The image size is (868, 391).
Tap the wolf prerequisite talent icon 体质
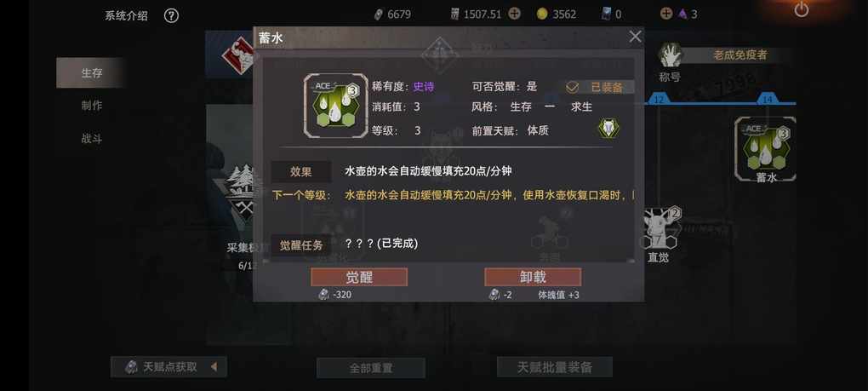(x=608, y=129)
